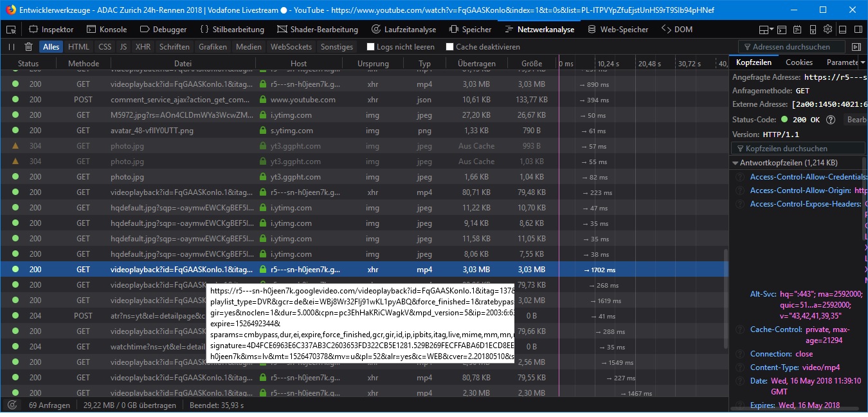The width and height of the screenshot is (868, 417).
Task: Select the frame picker toolbar icon
Action: pyautogui.click(x=766, y=30)
